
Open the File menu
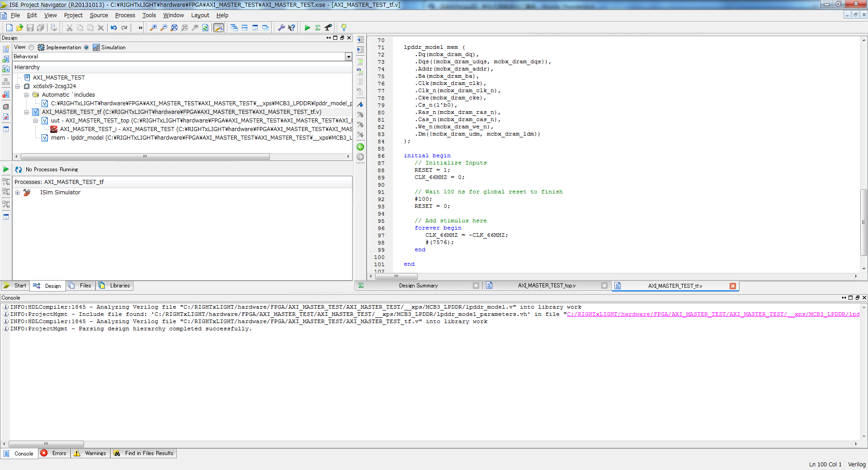click(15, 15)
